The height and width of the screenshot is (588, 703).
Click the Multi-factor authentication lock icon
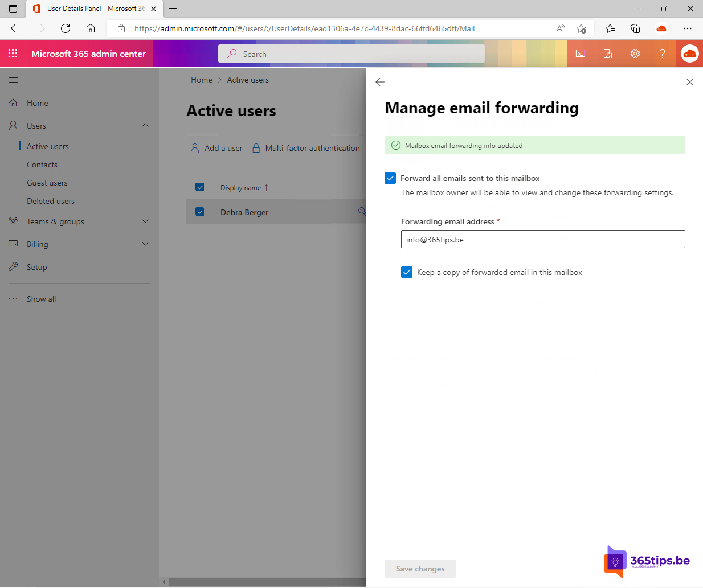pyautogui.click(x=256, y=148)
